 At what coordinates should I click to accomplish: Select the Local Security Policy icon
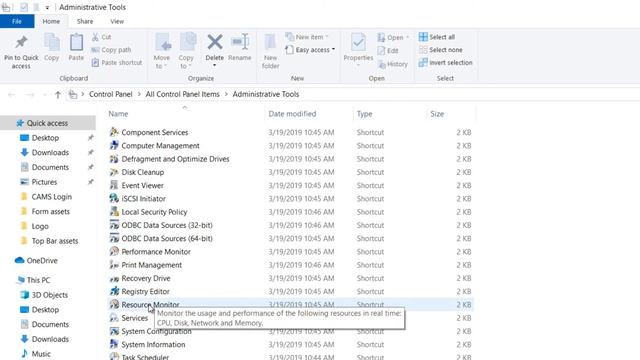pyautogui.click(x=114, y=211)
